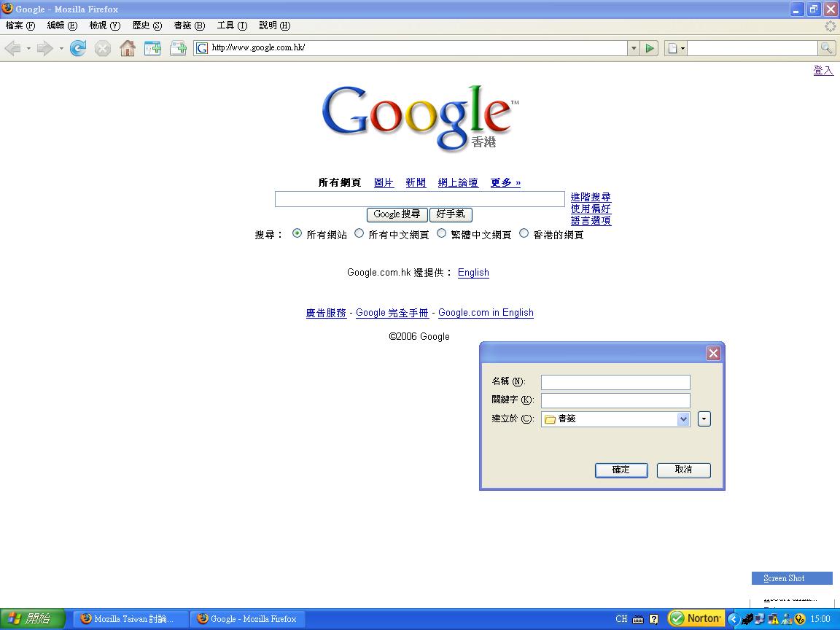Image resolution: width=840 pixels, height=630 pixels.
Task: Select the 繁體中文網頁 radio button
Action: click(x=441, y=233)
